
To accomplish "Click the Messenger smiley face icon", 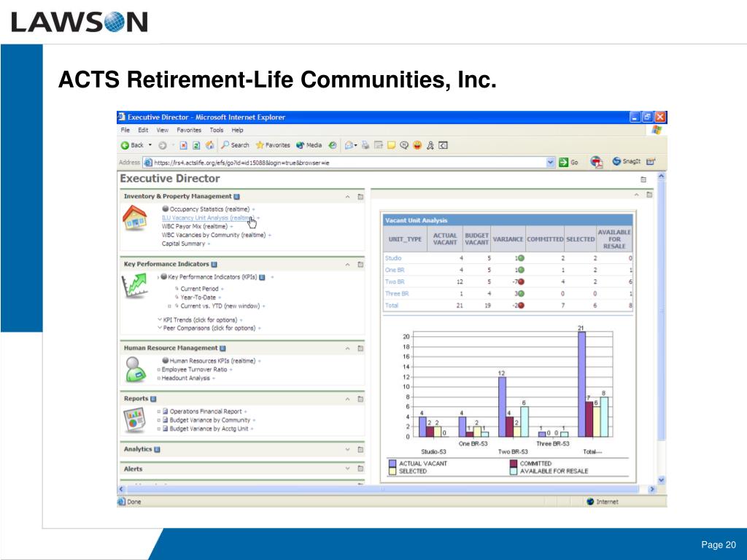I will coord(417,145).
